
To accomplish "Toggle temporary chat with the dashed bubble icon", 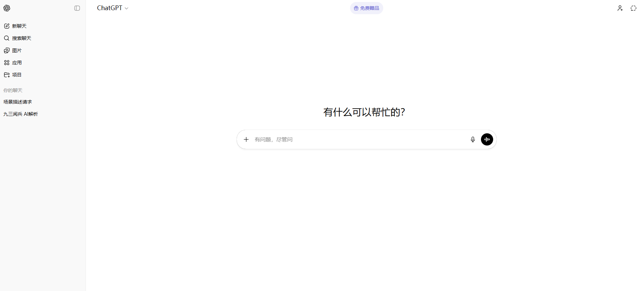I will [634, 8].
